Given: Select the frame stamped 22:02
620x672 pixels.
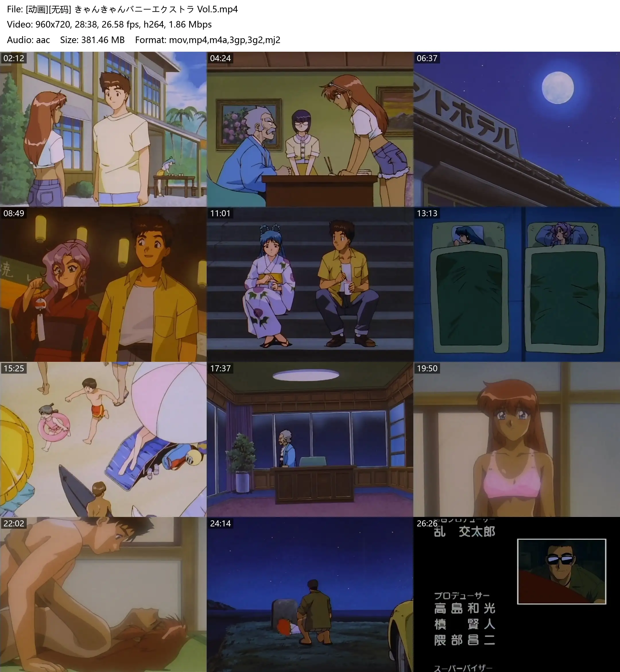Looking at the screenshot, I should 103,594.
